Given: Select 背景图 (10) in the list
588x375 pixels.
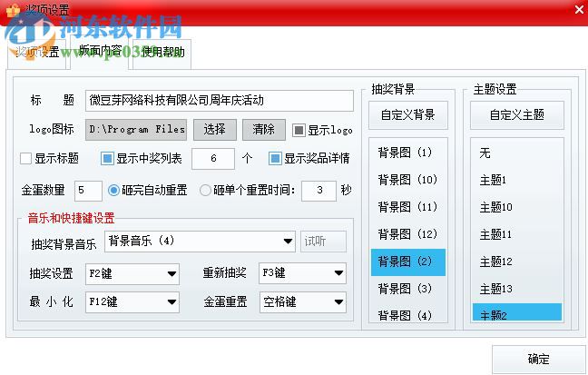Looking at the screenshot, I should [408, 180].
